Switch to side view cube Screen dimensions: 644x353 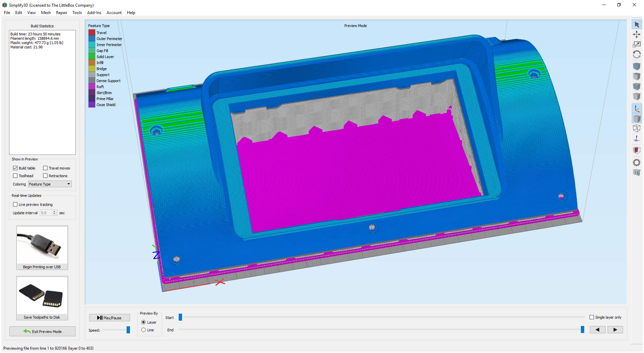pyautogui.click(x=637, y=96)
